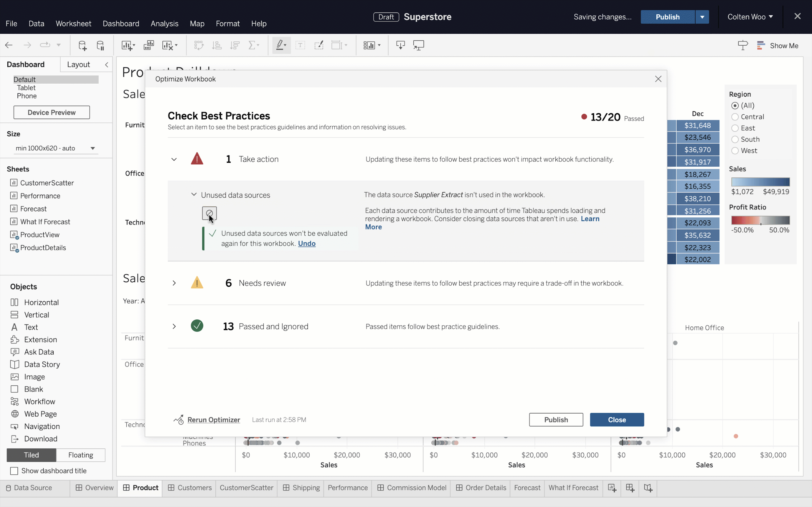This screenshot has height=507, width=812.
Task: Expand the Needs review section
Action: point(174,283)
